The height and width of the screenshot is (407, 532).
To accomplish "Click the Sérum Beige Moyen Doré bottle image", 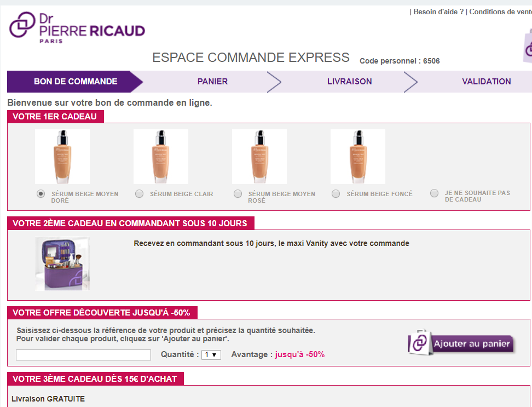I will coord(62,157).
